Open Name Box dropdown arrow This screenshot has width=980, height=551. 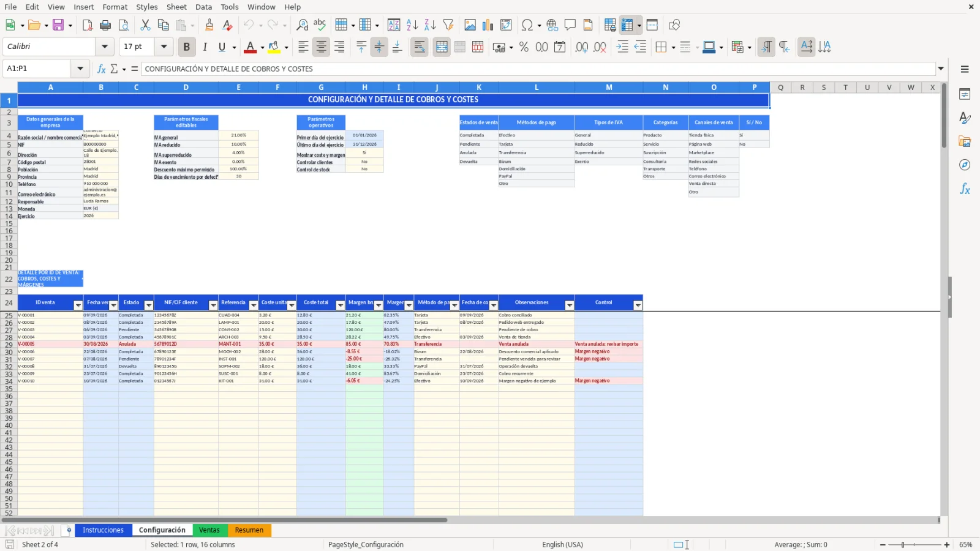(80, 69)
